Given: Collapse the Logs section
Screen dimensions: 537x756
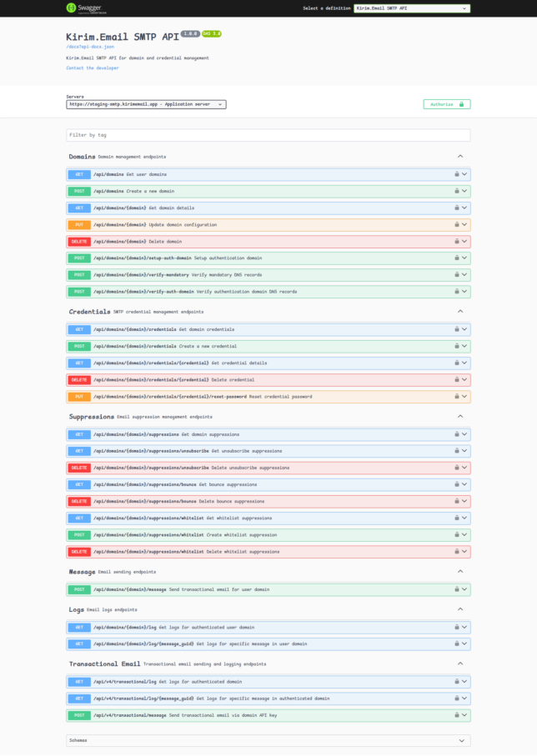Looking at the screenshot, I should [460, 609].
